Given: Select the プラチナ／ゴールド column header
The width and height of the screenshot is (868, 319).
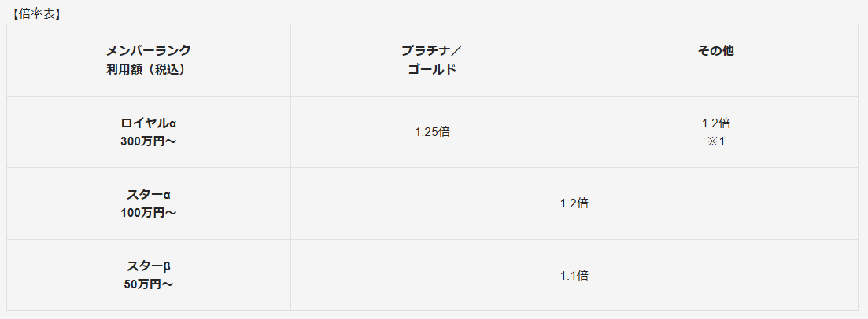Looking at the screenshot, I should click(432, 60).
